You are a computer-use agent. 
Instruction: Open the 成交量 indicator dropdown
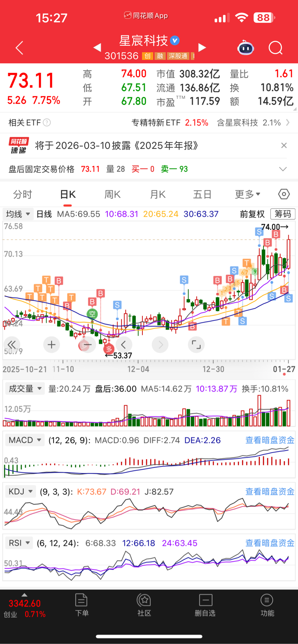click(x=25, y=389)
